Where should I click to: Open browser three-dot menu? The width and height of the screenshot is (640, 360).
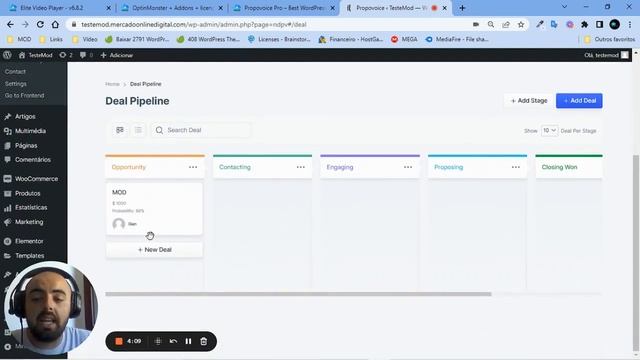[x=631, y=24]
